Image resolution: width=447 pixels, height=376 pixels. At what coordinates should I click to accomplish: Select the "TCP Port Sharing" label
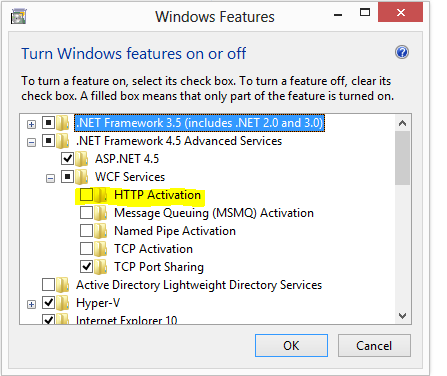[x=159, y=267]
